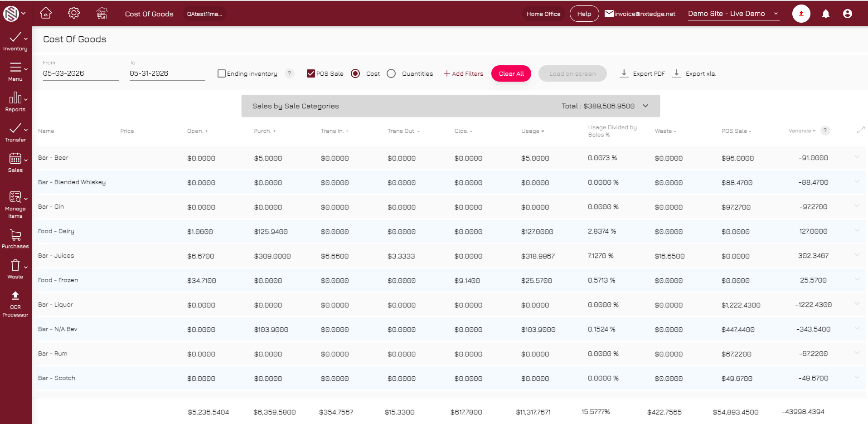Click the NxtEdge logo icon
The width and height of the screenshot is (868, 424).
point(11,14)
